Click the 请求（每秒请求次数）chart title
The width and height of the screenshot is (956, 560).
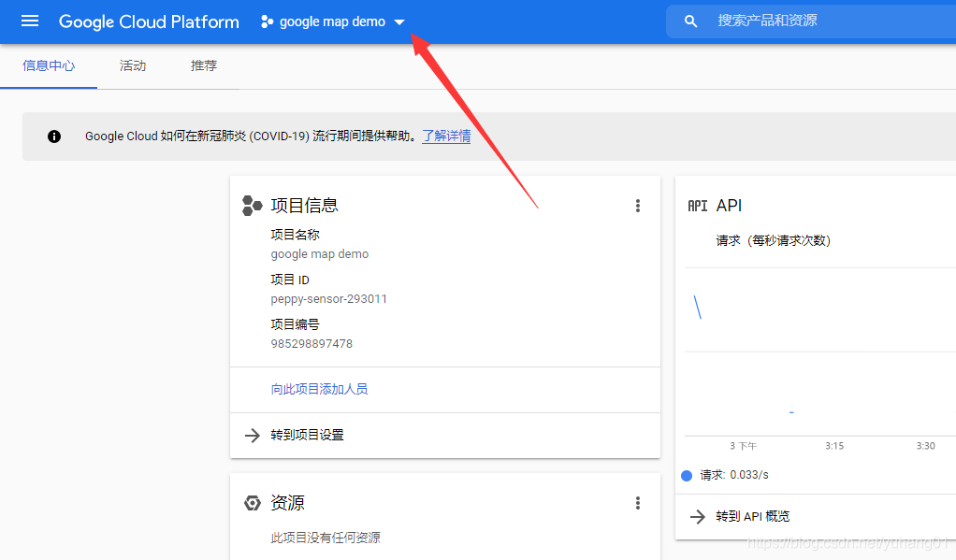pyautogui.click(x=773, y=240)
